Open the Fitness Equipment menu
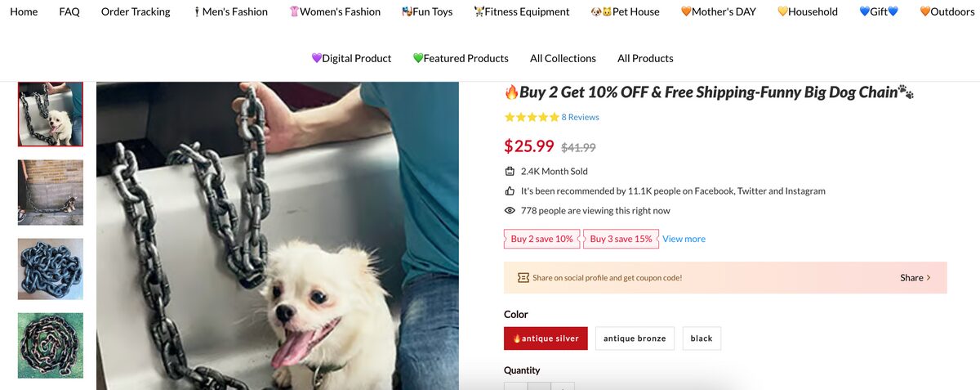Image resolution: width=980 pixels, height=390 pixels. click(521, 12)
